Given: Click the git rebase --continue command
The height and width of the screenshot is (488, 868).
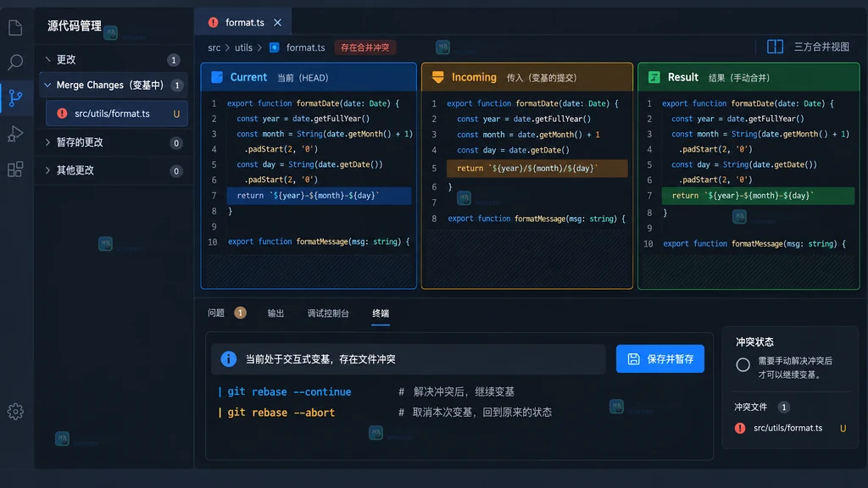Looking at the screenshot, I should (x=289, y=391).
